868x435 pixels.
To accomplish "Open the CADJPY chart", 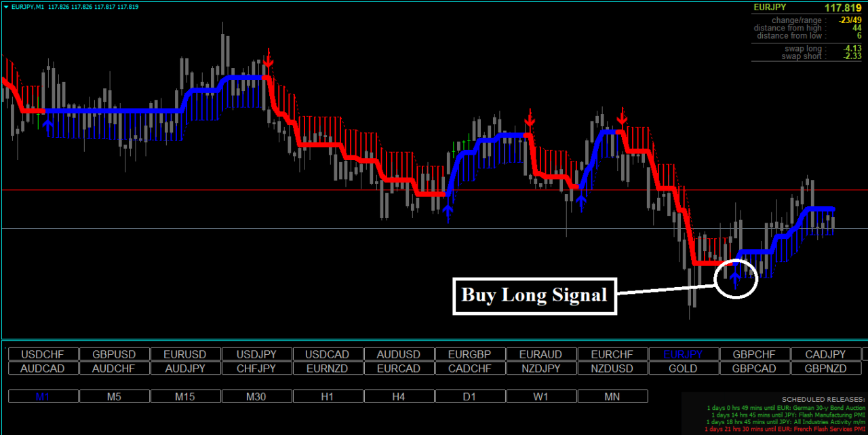I will (827, 354).
